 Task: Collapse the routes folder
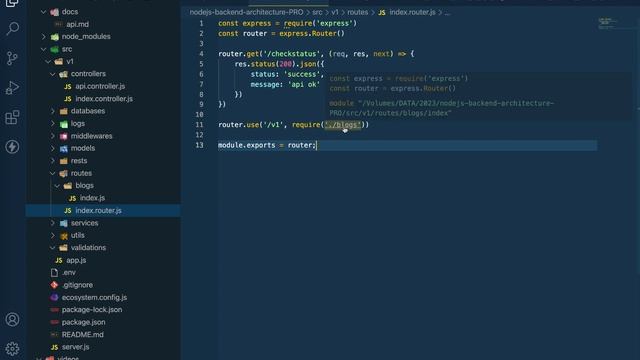(x=53, y=173)
